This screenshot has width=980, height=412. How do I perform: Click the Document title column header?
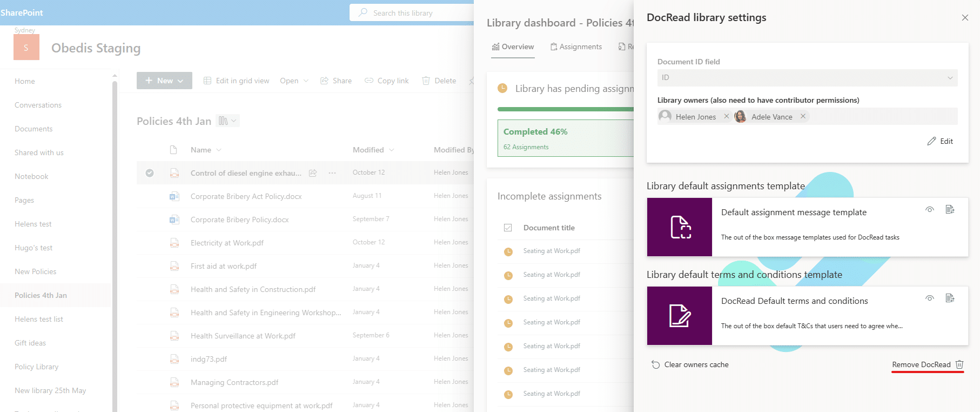[x=549, y=228]
